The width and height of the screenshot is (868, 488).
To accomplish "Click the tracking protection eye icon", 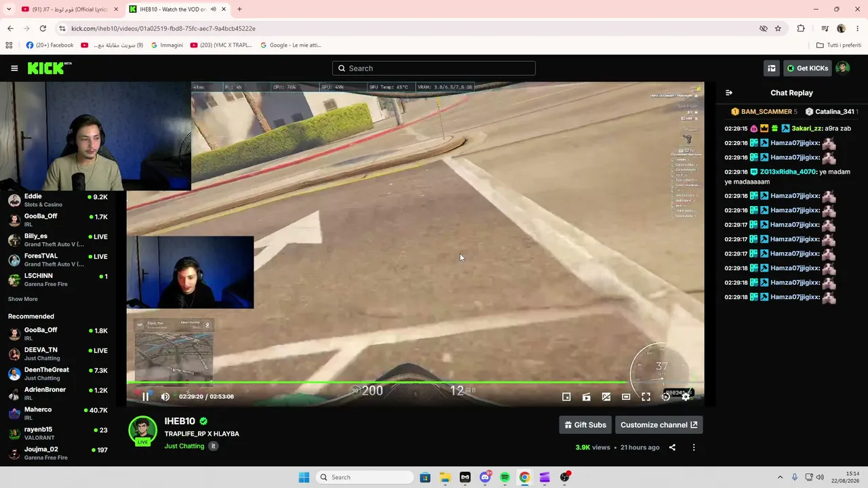I will click(763, 28).
